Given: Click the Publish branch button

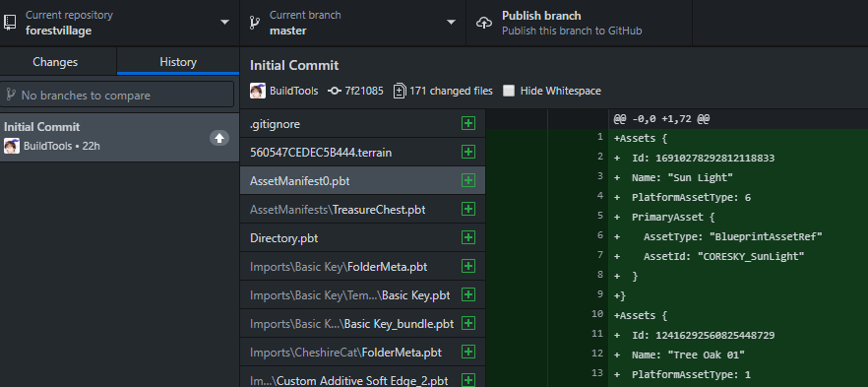Looking at the screenshot, I should click(x=579, y=23).
